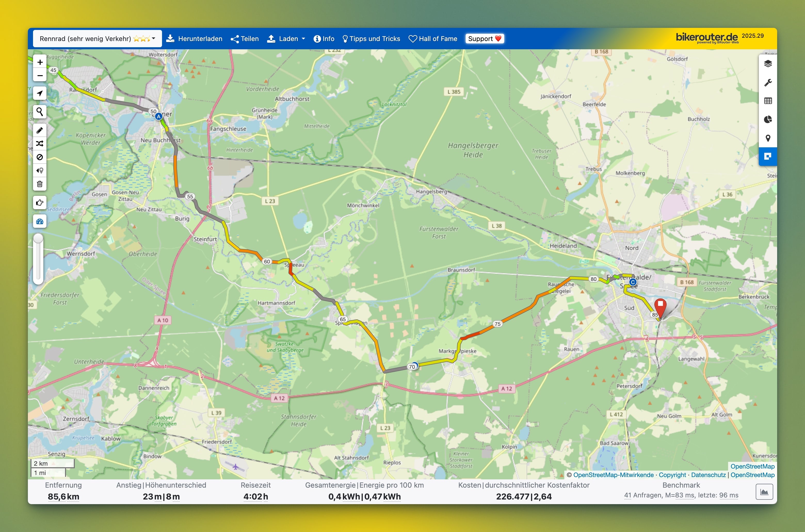Delete the route with trash icon
Image resolution: width=805 pixels, height=532 pixels.
40,184
